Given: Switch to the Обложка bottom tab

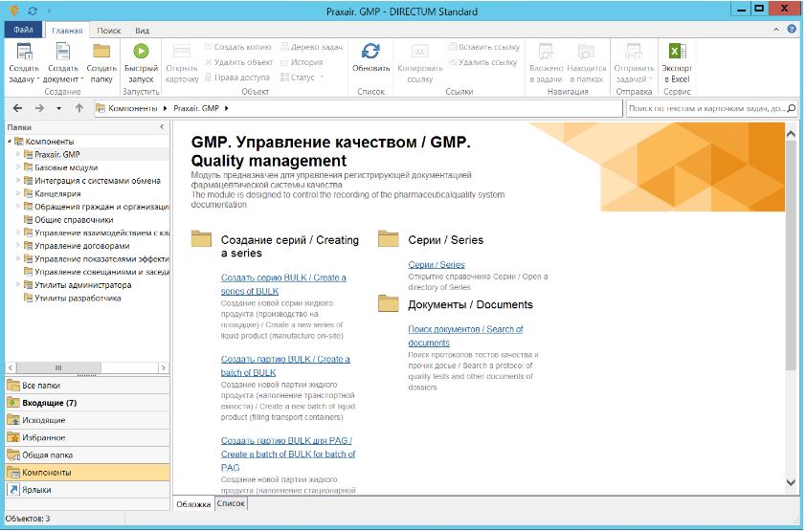Looking at the screenshot, I should click(x=193, y=504).
